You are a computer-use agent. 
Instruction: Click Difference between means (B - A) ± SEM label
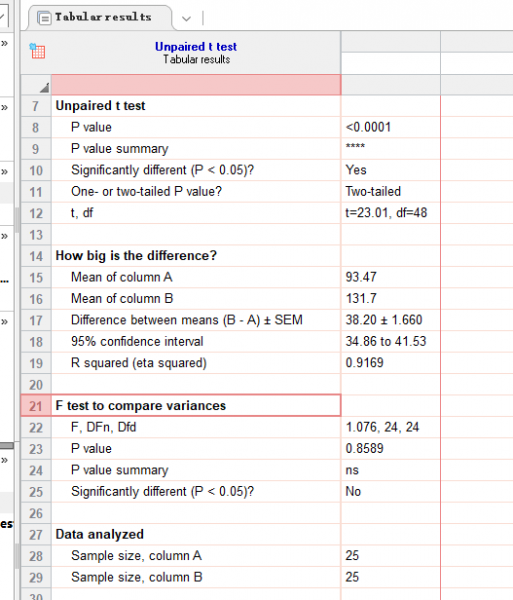pos(187,320)
